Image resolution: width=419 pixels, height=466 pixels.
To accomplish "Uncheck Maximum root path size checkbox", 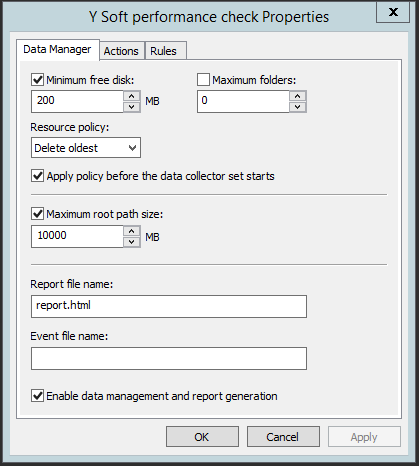I will (37, 214).
